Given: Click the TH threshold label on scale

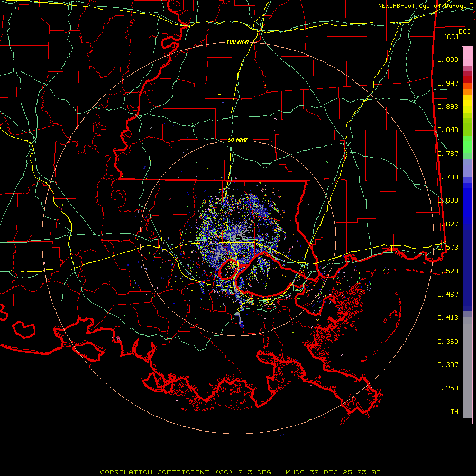Looking at the screenshot, I should (454, 412).
